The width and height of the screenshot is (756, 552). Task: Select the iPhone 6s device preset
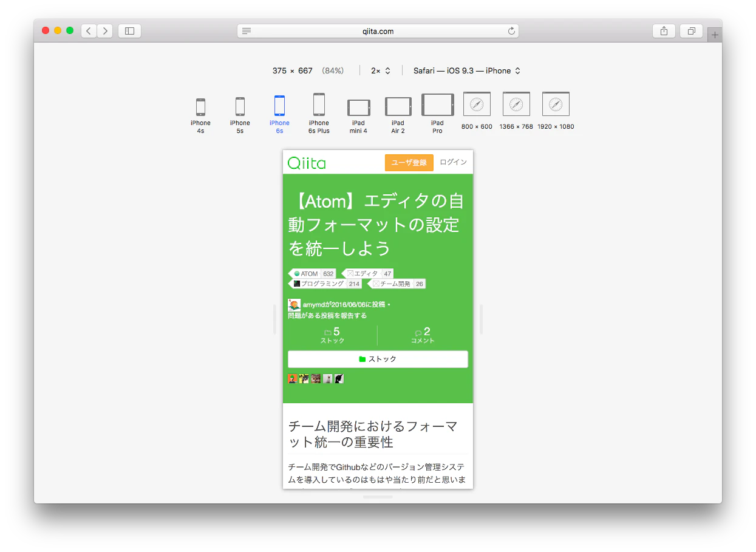point(279,114)
